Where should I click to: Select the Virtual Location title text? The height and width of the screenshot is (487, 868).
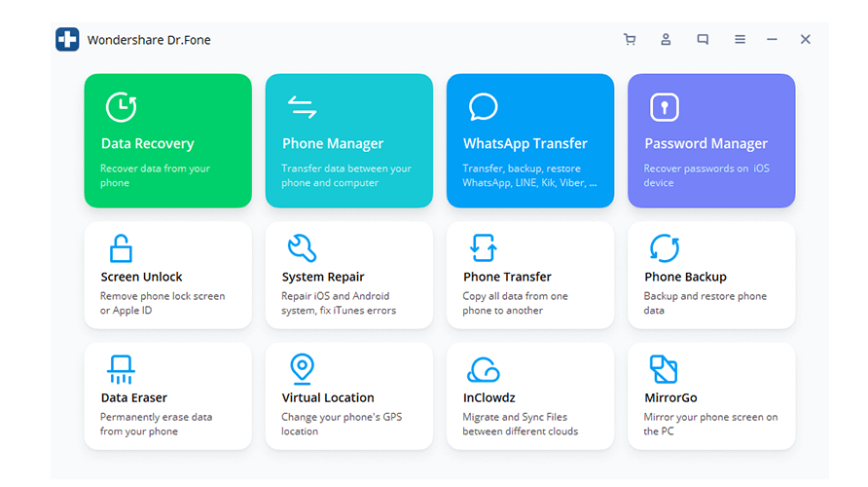click(x=328, y=397)
